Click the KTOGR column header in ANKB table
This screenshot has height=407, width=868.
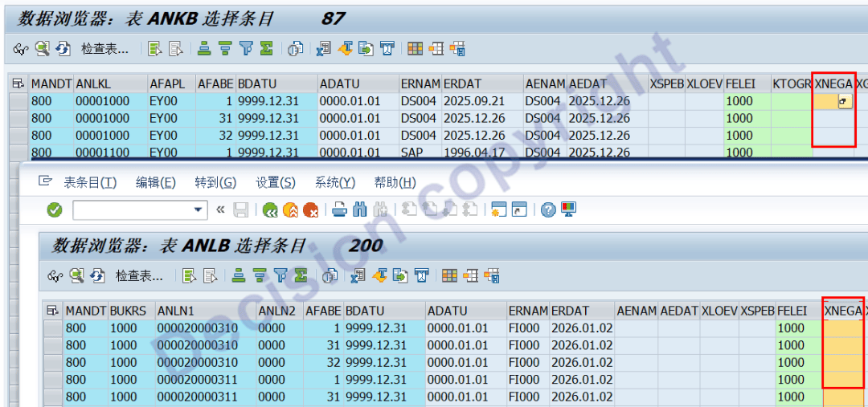[x=791, y=83]
